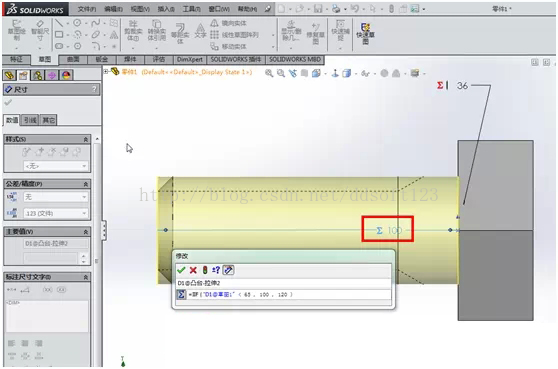Confirm the Modify dialog with the green checkmark

(x=181, y=270)
